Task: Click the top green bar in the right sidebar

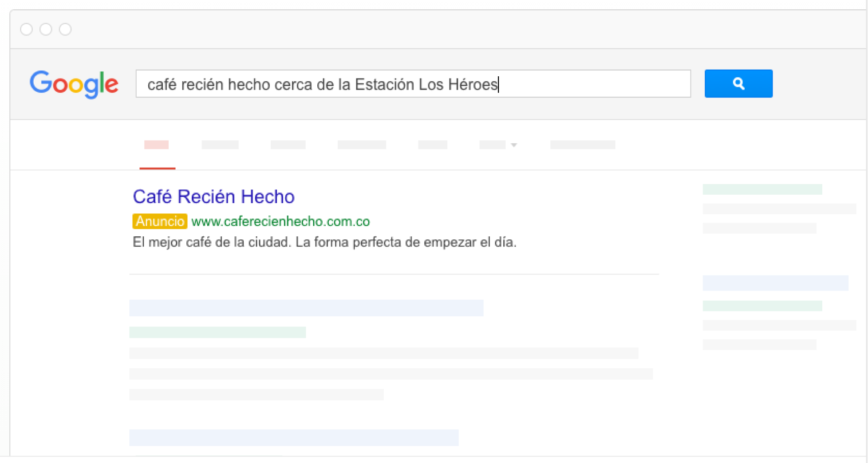Action: tap(762, 189)
